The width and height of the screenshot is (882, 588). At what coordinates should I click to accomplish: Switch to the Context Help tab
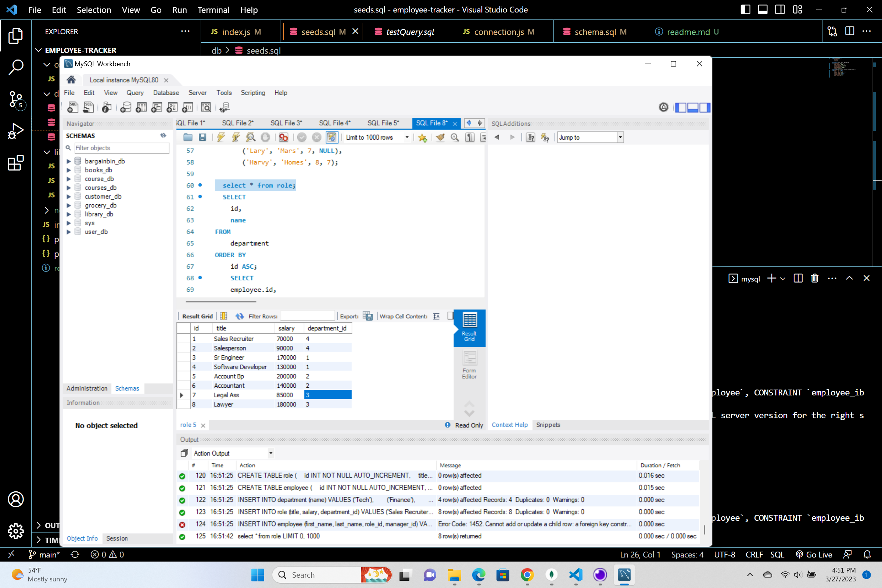click(x=509, y=424)
